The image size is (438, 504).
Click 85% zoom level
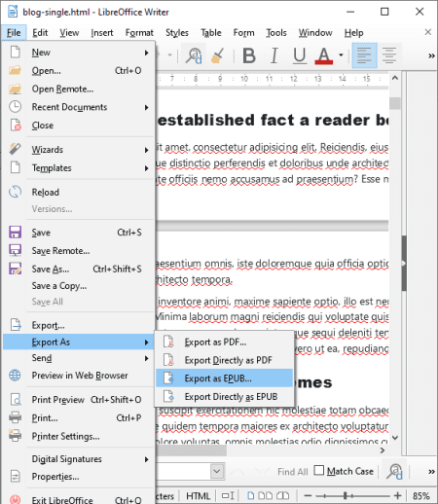point(420,496)
